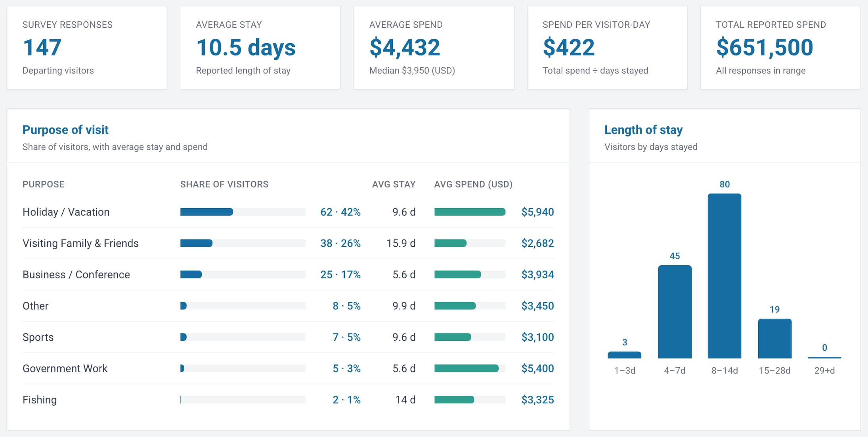Select the $2,682 average spend value

537,243
